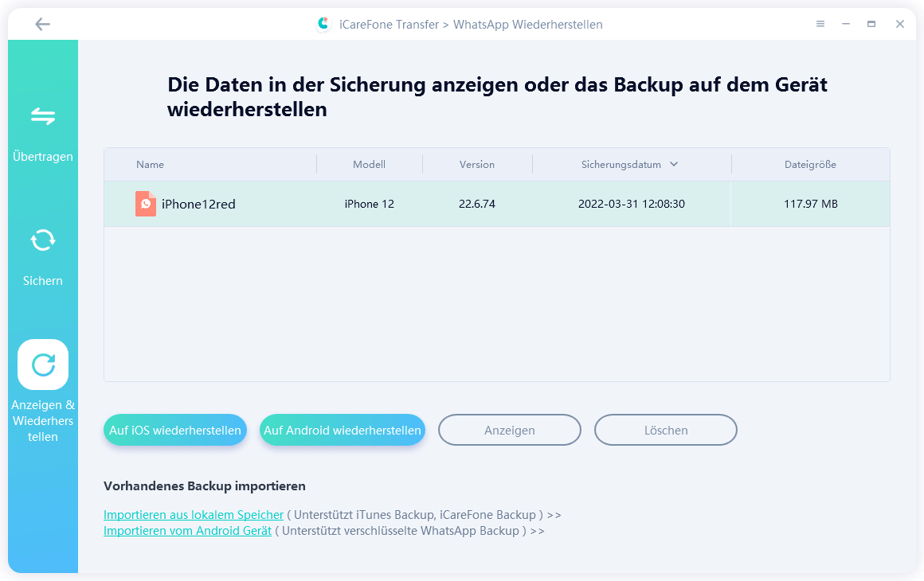Select Anzeigen & Wiederherstellen sidebar icon
The height and width of the screenshot is (581, 924).
pos(43,365)
